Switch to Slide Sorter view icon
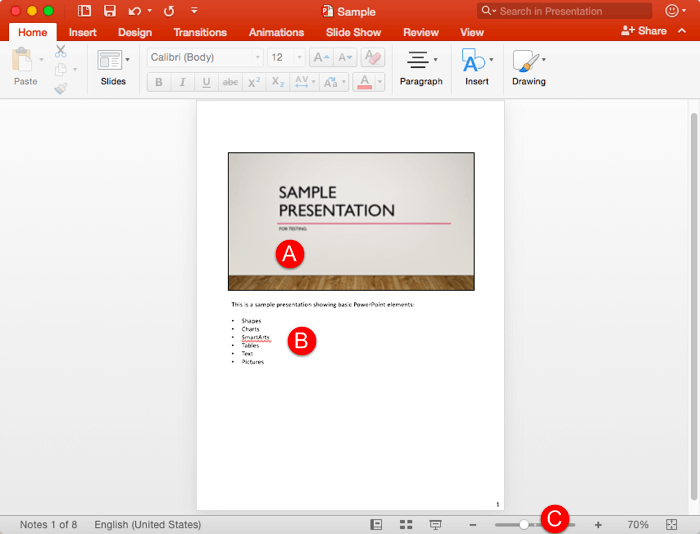Screen dimensions: 700x534 pos(406,525)
